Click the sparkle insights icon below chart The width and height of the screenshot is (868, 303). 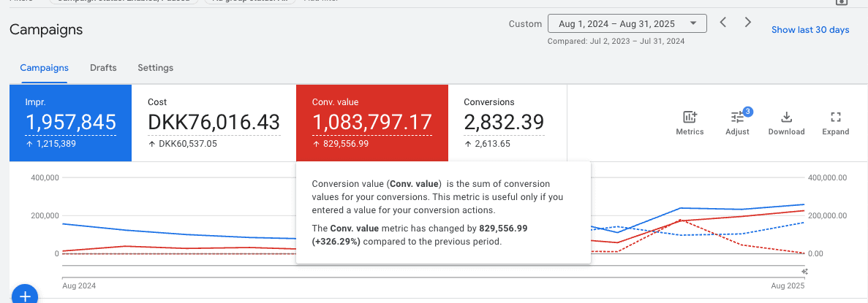tap(804, 272)
